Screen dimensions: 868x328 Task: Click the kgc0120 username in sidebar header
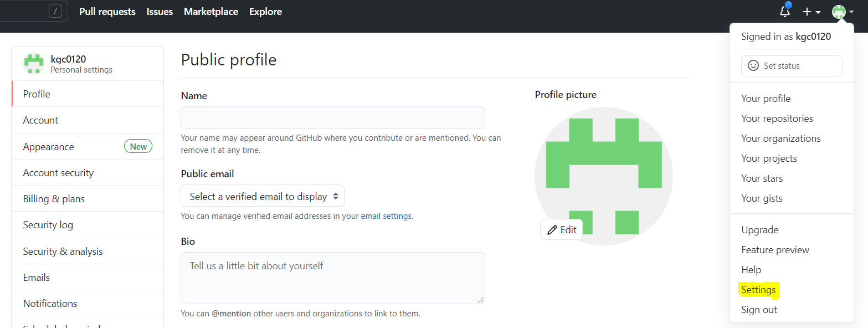click(x=68, y=59)
